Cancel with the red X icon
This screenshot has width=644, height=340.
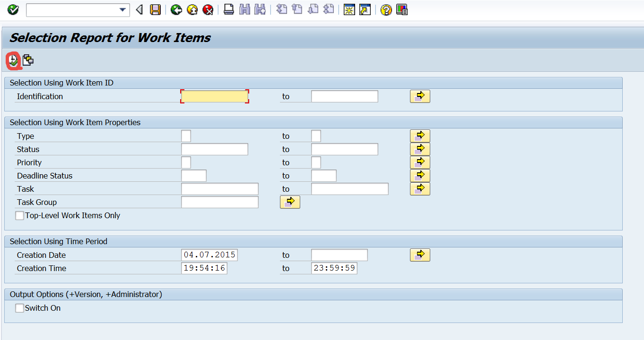(207, 9)
